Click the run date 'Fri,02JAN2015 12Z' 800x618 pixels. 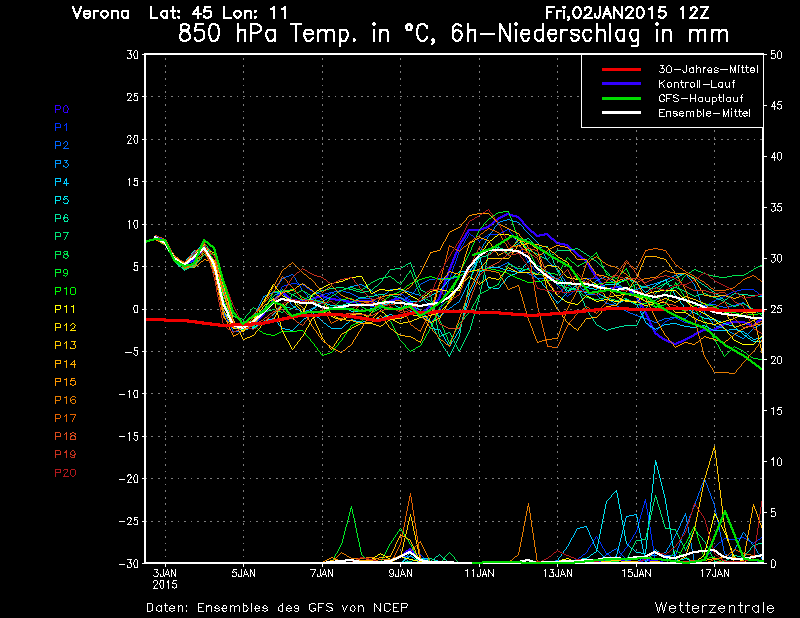[627, 13]
